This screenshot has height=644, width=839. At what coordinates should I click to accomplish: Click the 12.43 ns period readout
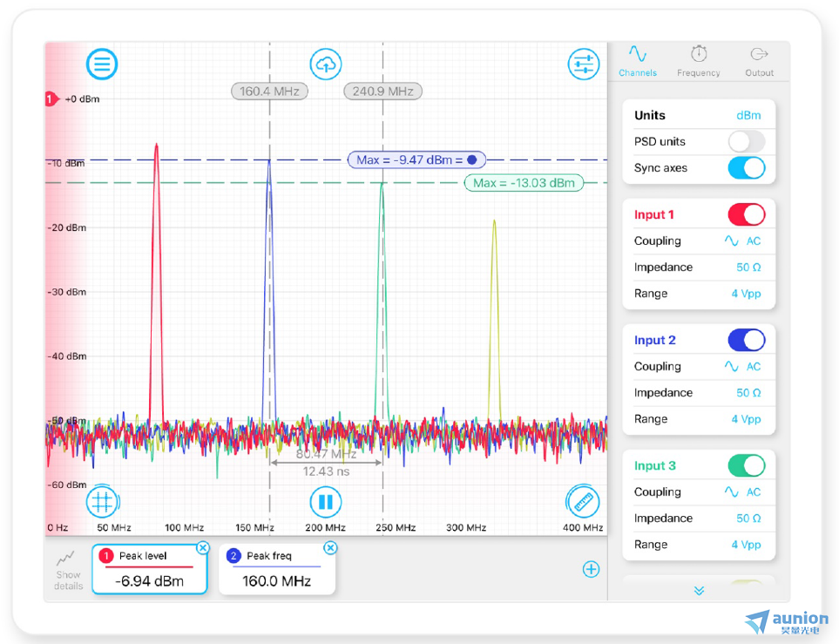(x=326, y=471)
